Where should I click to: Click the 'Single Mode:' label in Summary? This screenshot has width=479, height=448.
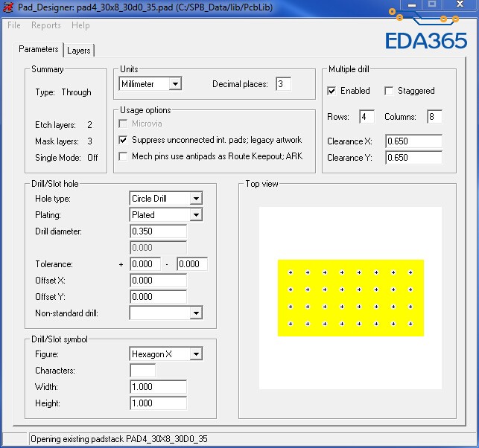(58, 158)
